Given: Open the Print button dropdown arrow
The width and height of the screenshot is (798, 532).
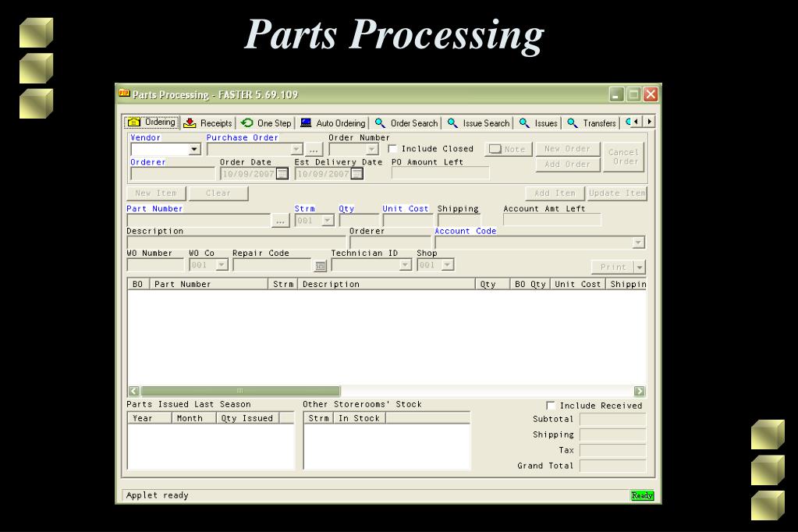Looking at the screenshot, I should pyautogui.click(x=640, y=268).
